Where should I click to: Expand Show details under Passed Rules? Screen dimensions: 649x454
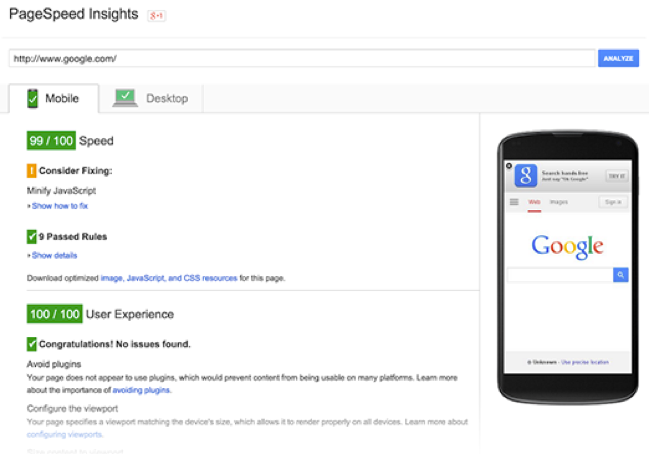point(54,255)
